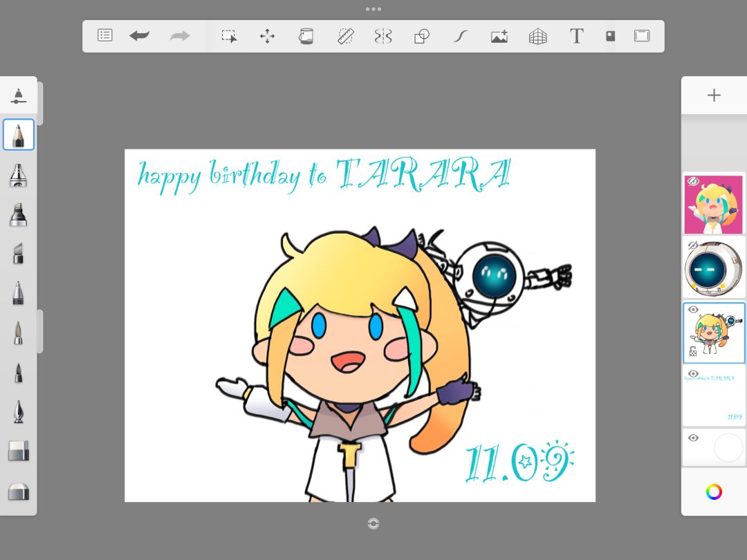
Task: Select the Text tool
Action: tap(576, 36)
